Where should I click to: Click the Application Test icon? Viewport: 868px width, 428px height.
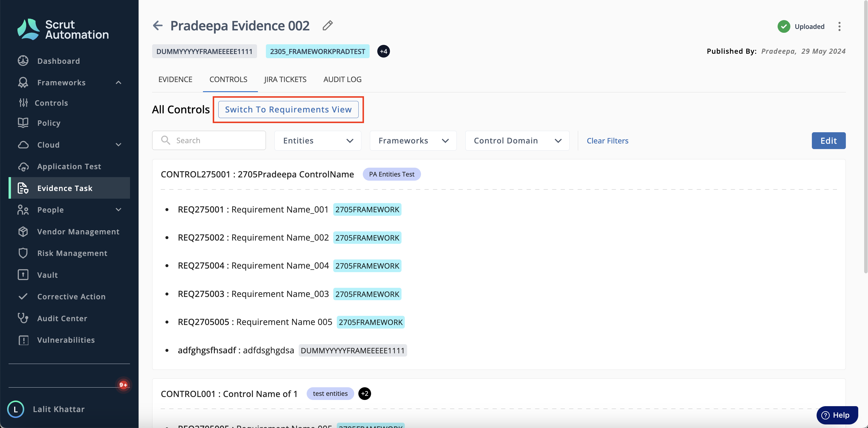pyautogui.click(x=23, y=166)
